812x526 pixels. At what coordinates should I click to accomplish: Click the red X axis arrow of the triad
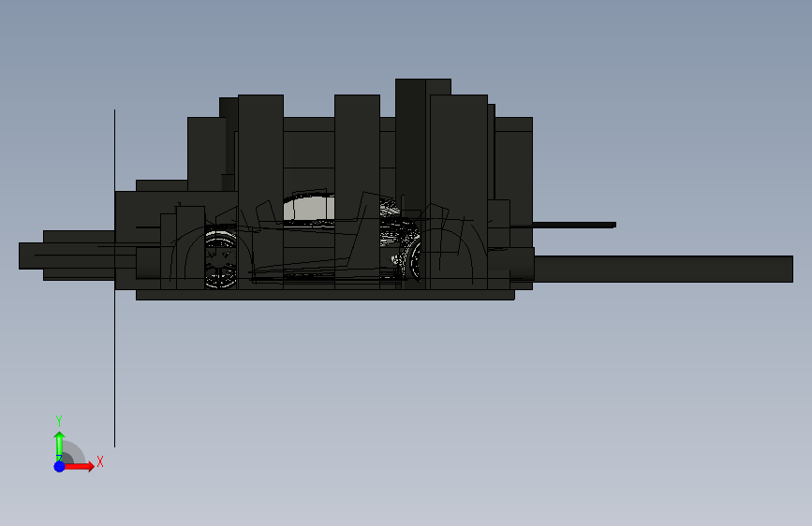point(80,466)
